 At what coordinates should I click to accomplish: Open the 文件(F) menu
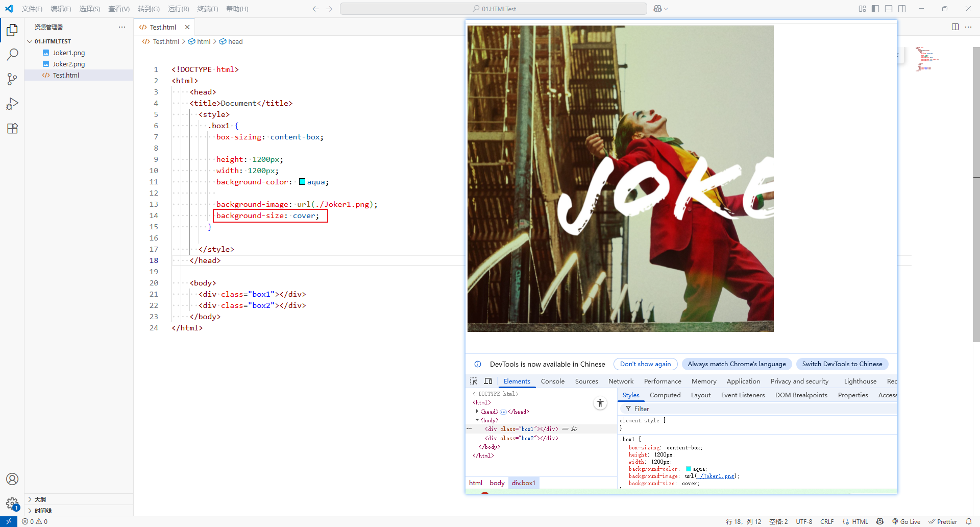(32, 9)
